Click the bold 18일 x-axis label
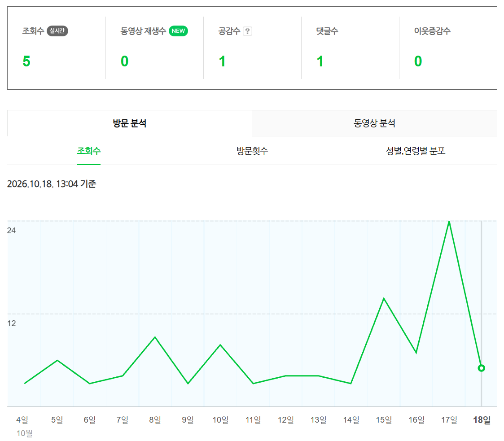This screenshot has height=441, width=504. point(482,420)
